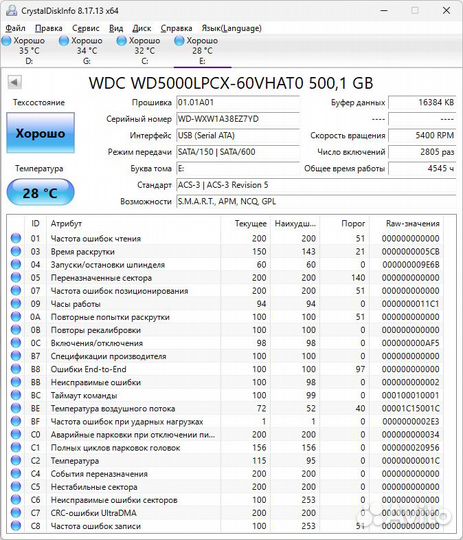Click the Атрибут column header
Image resolution: width=463 pixels, height=540 pixels.
pos(133,224)
